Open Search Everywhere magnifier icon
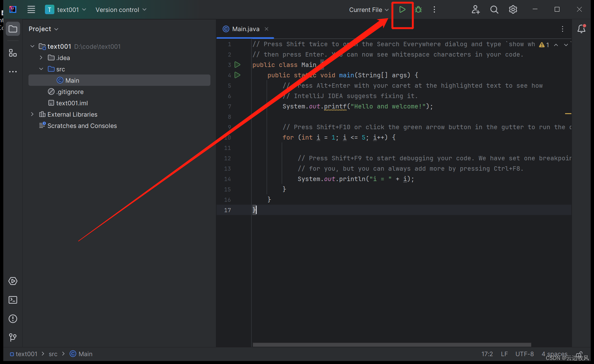 (494, 10)
